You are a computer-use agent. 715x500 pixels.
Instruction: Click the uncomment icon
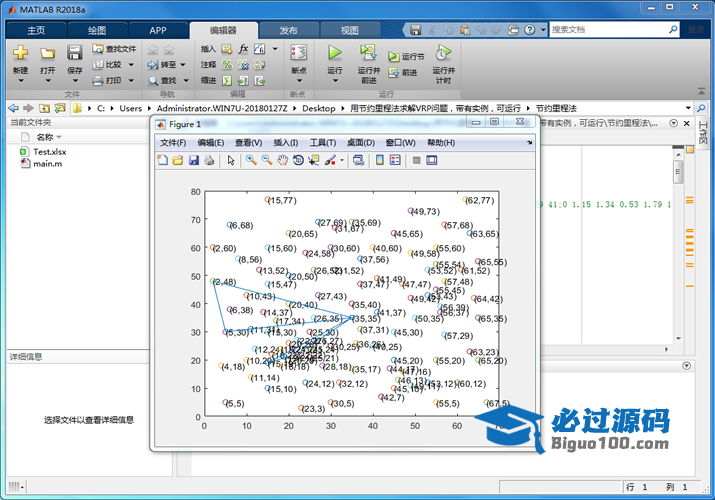[x=244, y=65]
